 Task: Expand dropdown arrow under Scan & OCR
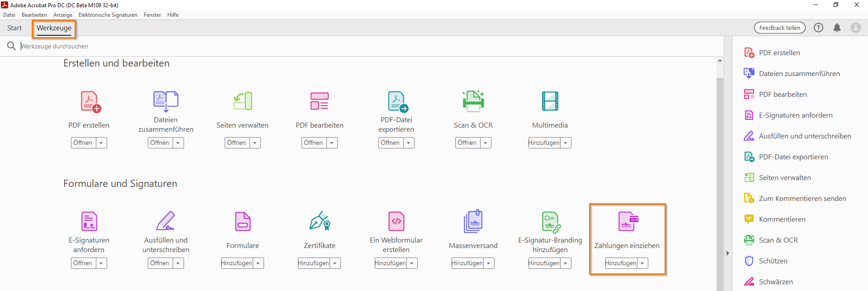(x=486, y=143)
